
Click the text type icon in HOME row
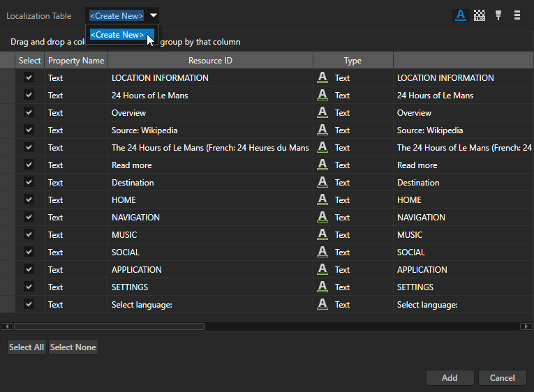(322, 199)
